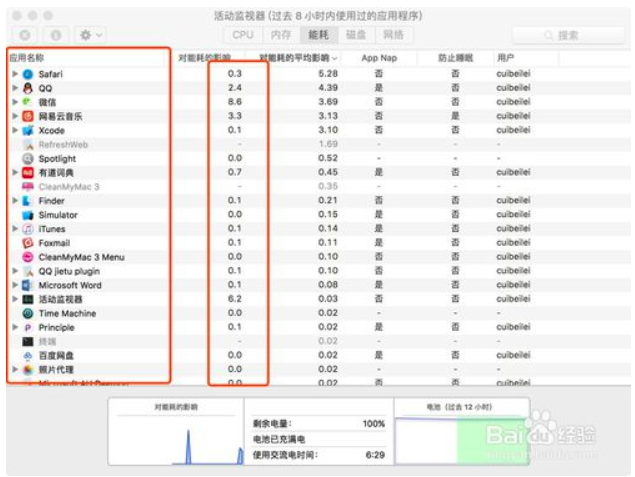This screenshot has height=477, width=635.
Task: Expand the Microsoft Word process row
Action: 15,285
